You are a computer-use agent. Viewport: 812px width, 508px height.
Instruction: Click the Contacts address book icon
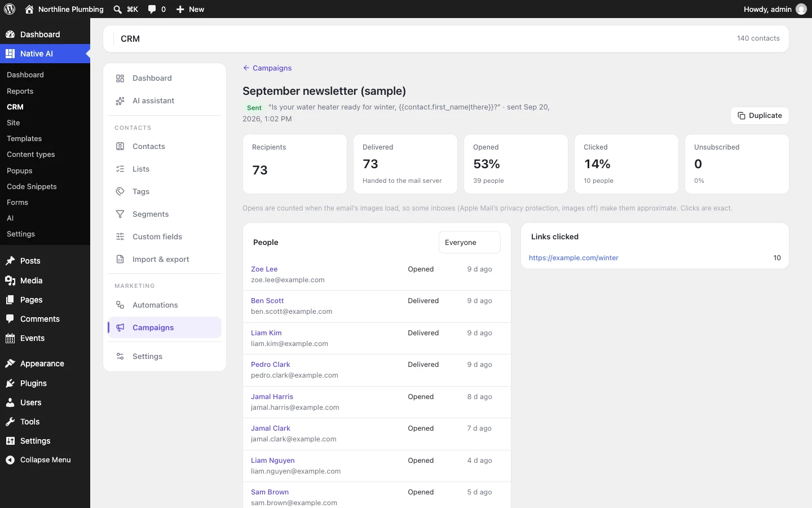120,146
